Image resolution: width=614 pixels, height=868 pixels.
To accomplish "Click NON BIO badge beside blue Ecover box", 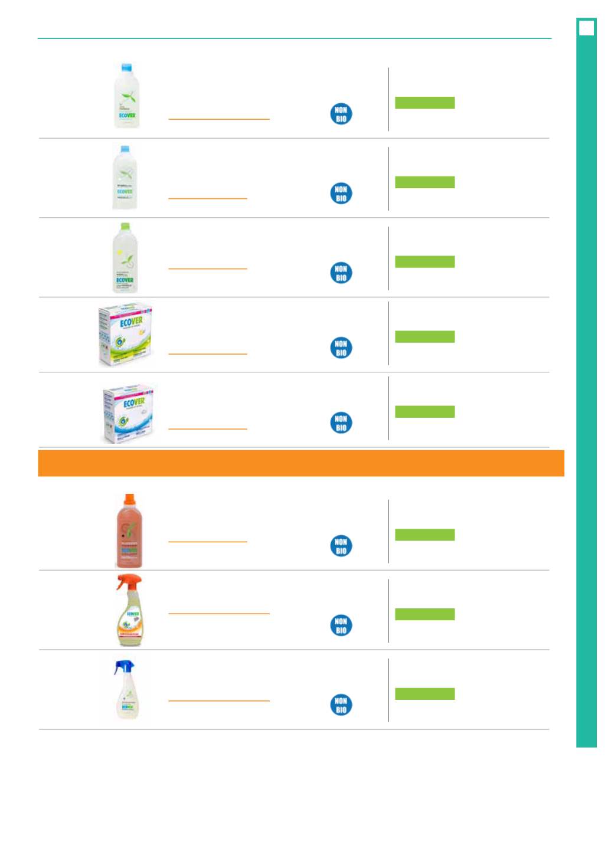I will tap(341, 422).
